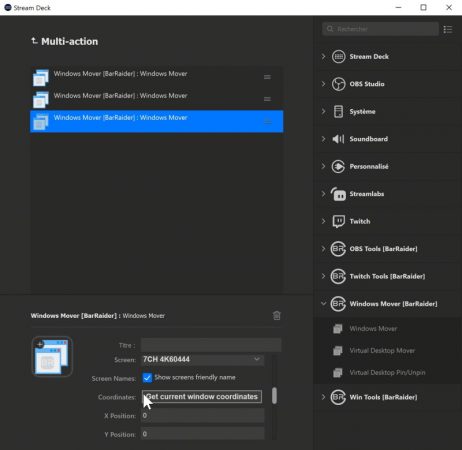Uncheck Show screens friendly name
Screen dimensions: 462x450
(147, 378)
